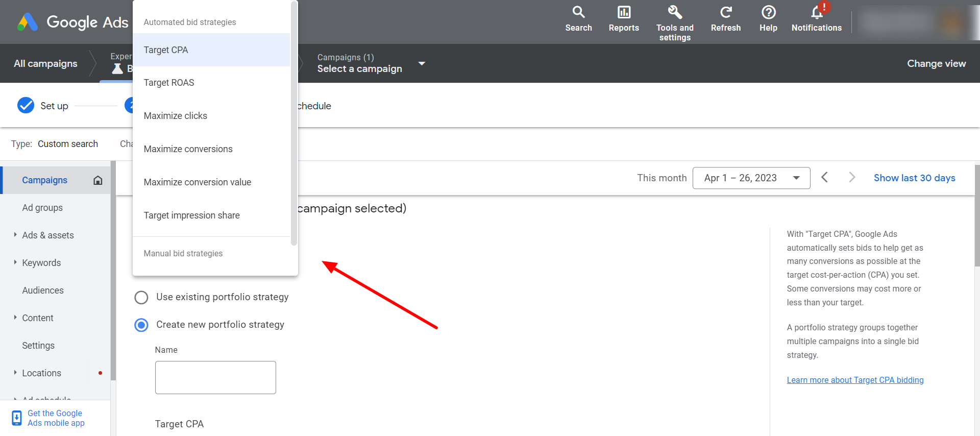Choose Target impression share option
Screen dimensions: 980x436
(x=211, y=215)
